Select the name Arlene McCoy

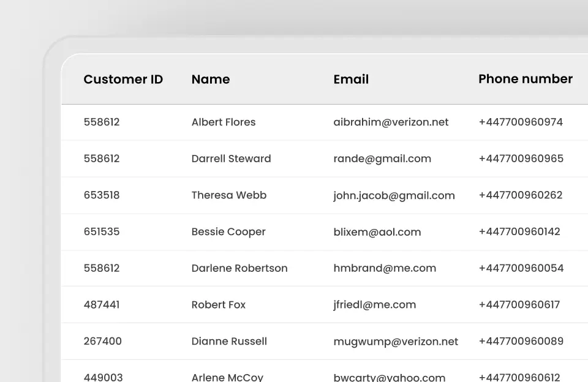point(227,377)
